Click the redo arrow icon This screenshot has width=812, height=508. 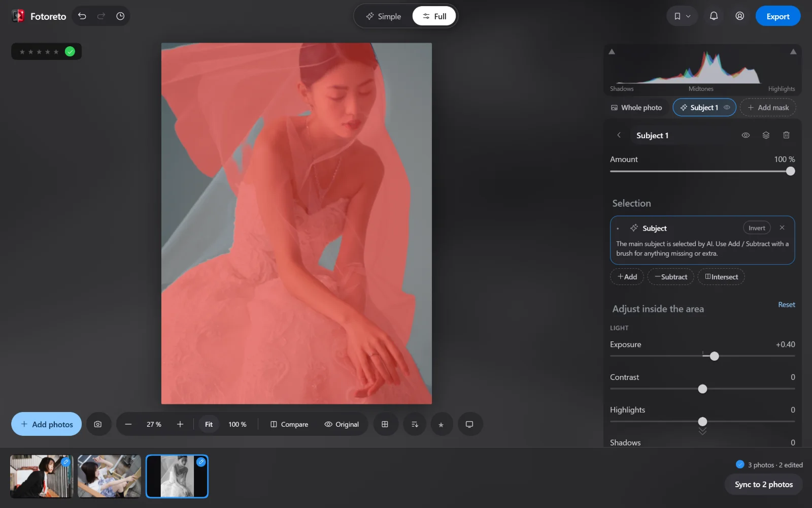101,16
